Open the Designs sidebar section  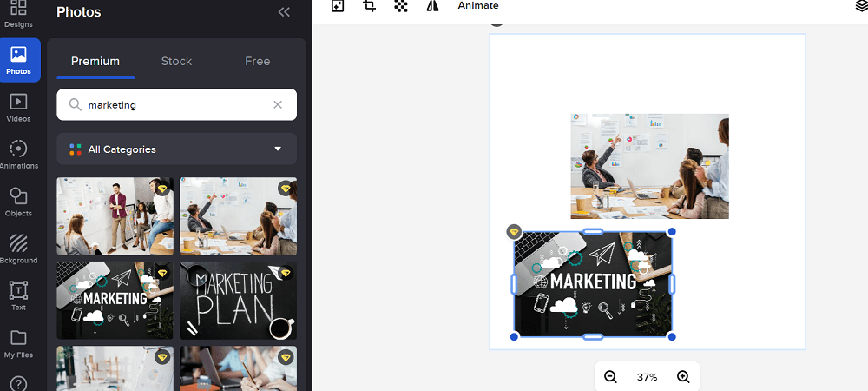tap(18, 15)
